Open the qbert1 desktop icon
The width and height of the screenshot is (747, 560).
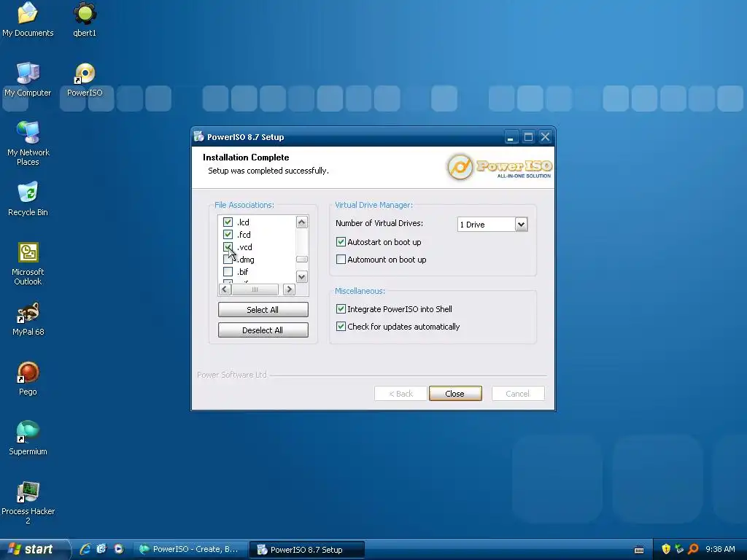pos(85,19)
